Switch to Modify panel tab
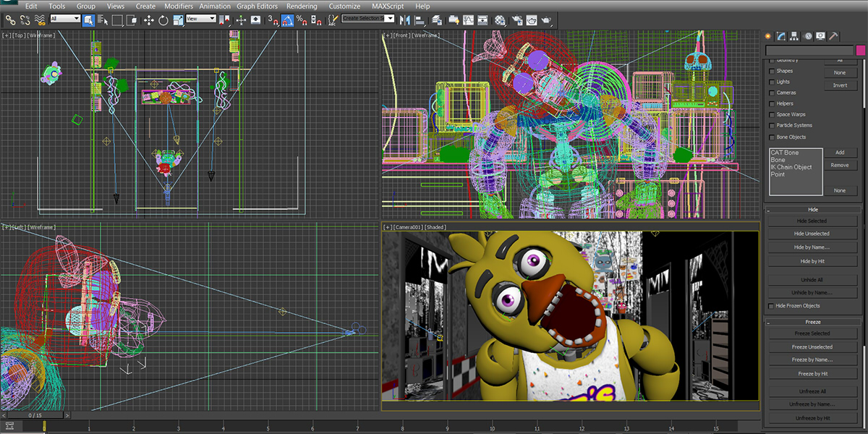This screenshot has height=434, width=868. (x=781, y=36)
